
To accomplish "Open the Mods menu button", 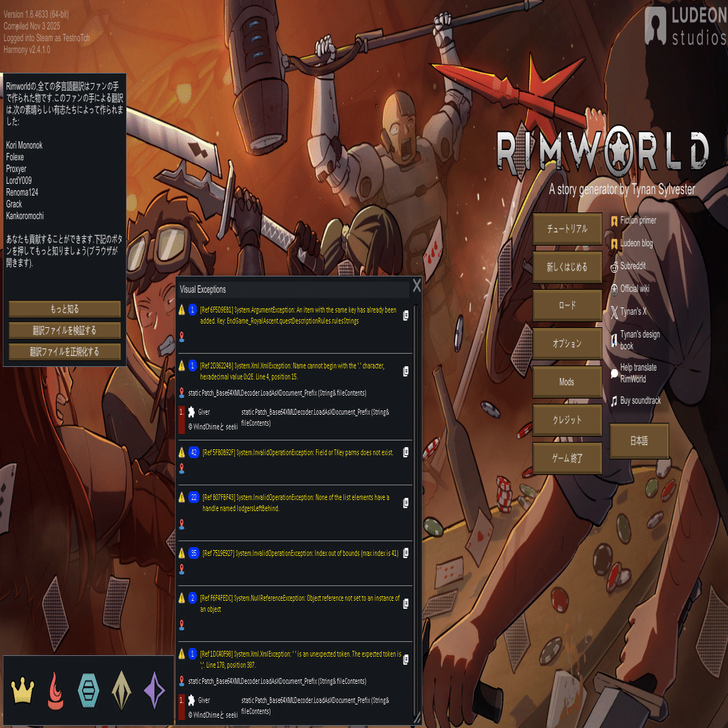I will (567, 382).
